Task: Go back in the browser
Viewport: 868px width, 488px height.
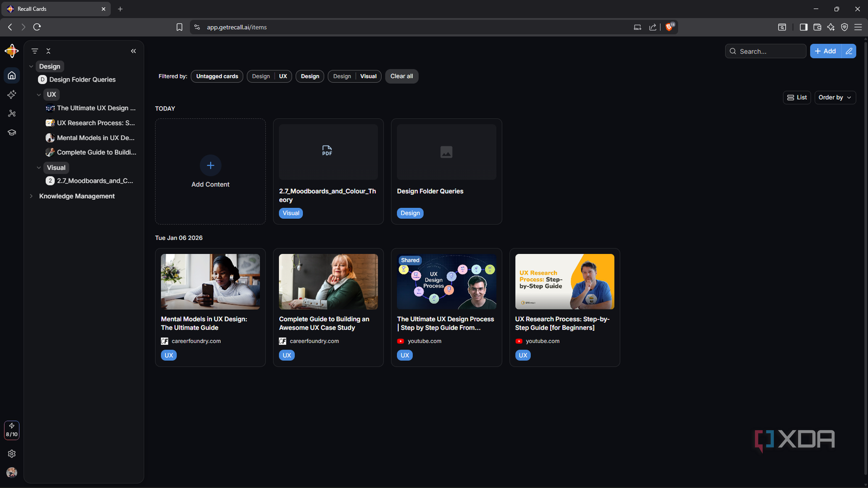Action: click(x=10, y=27)
